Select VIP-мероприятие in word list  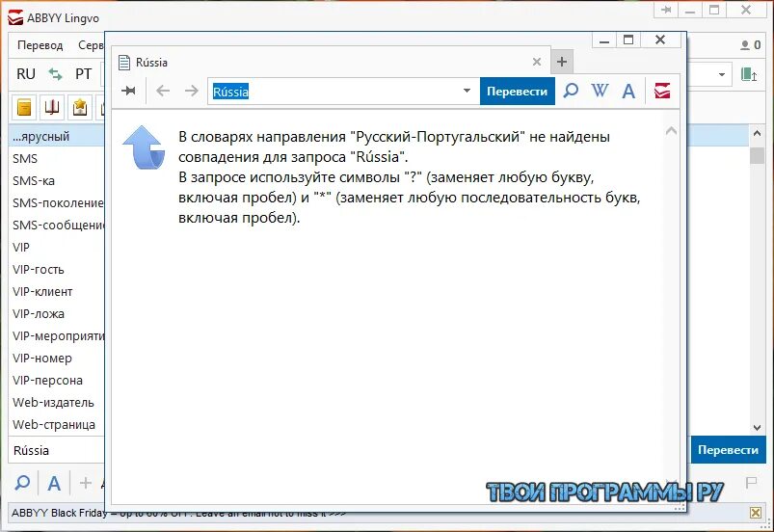(57, 336)
